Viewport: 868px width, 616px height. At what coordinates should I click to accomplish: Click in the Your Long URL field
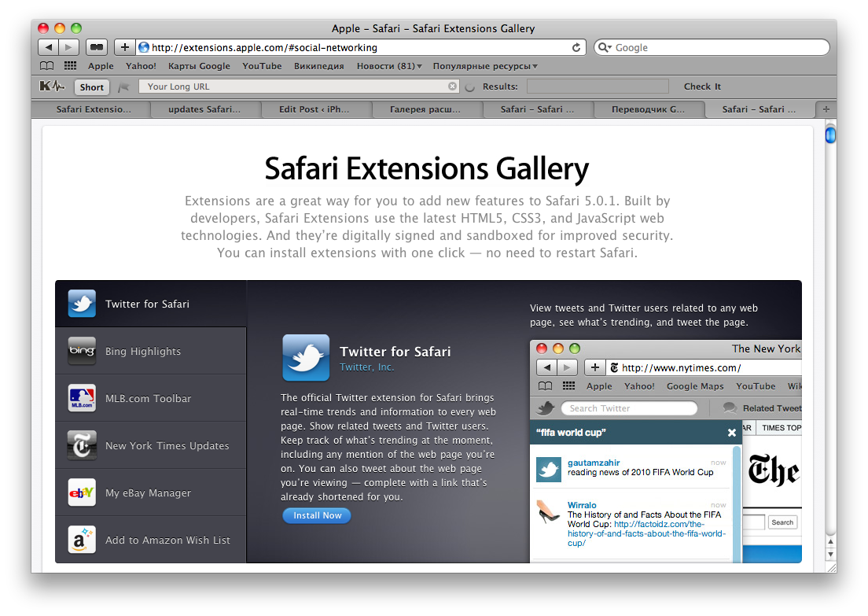point(299,87)
